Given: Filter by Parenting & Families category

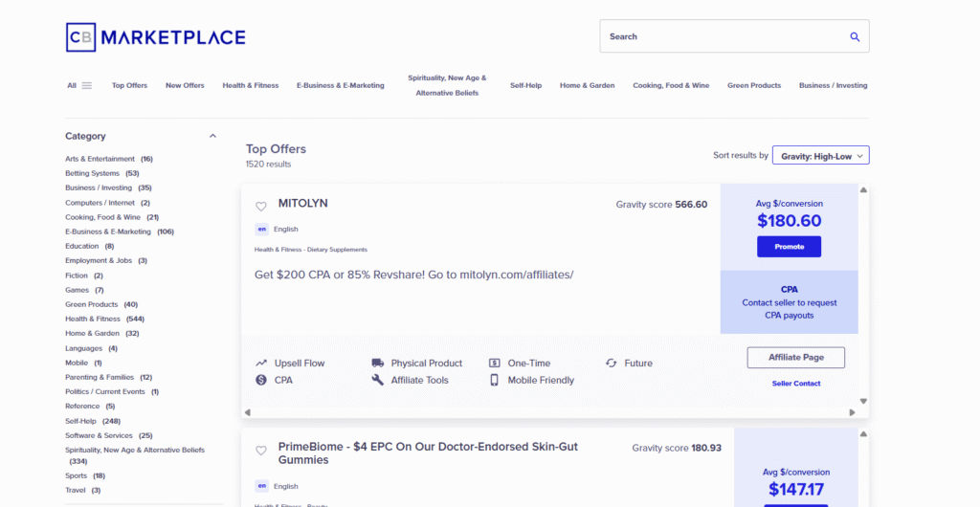Looking at the screenshot, I should [x=109, y=377].
